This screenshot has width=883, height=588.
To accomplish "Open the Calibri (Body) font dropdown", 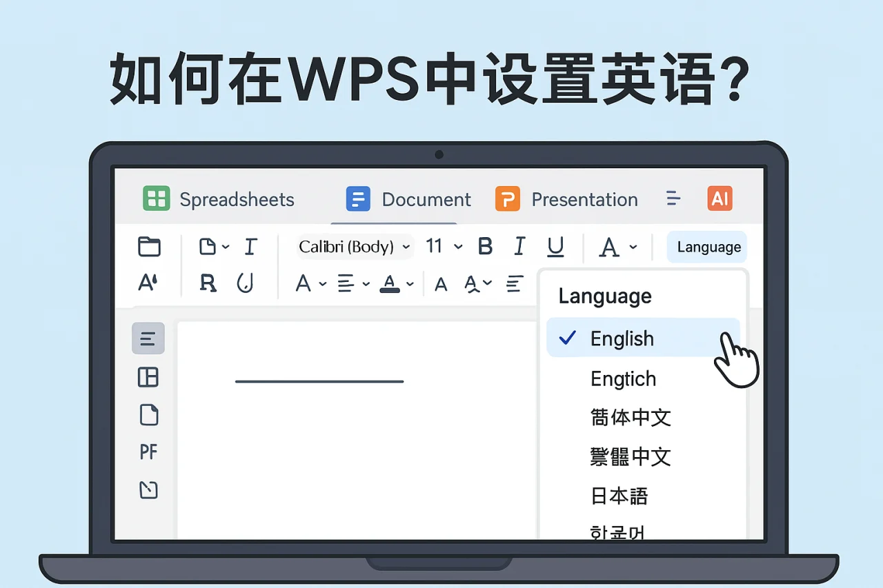I will [352, 246].
